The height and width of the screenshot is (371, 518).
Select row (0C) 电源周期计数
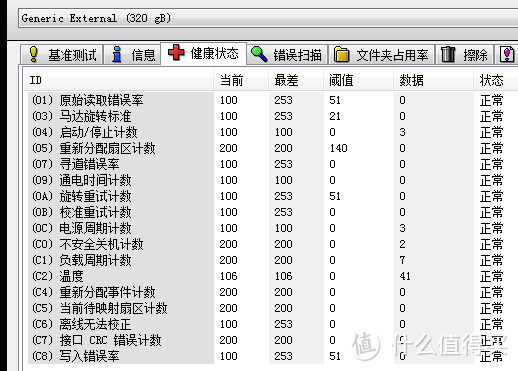[272, 228]
